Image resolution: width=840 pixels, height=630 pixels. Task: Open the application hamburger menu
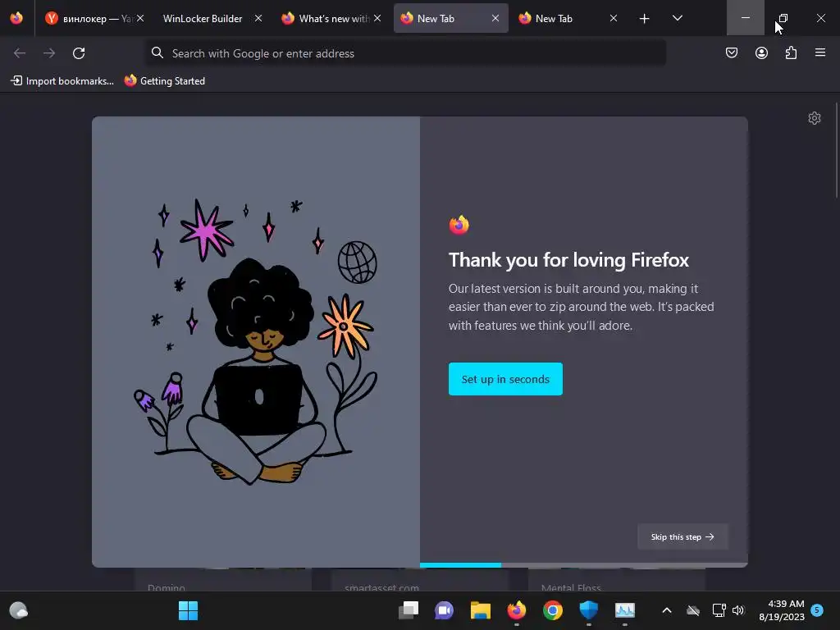pyautogui.click(x=820, y=52)
